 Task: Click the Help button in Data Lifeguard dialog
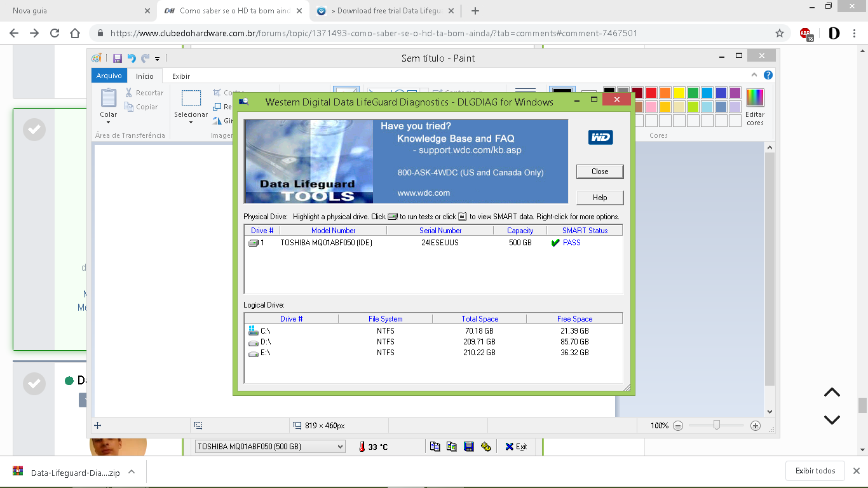coord(600,198)
